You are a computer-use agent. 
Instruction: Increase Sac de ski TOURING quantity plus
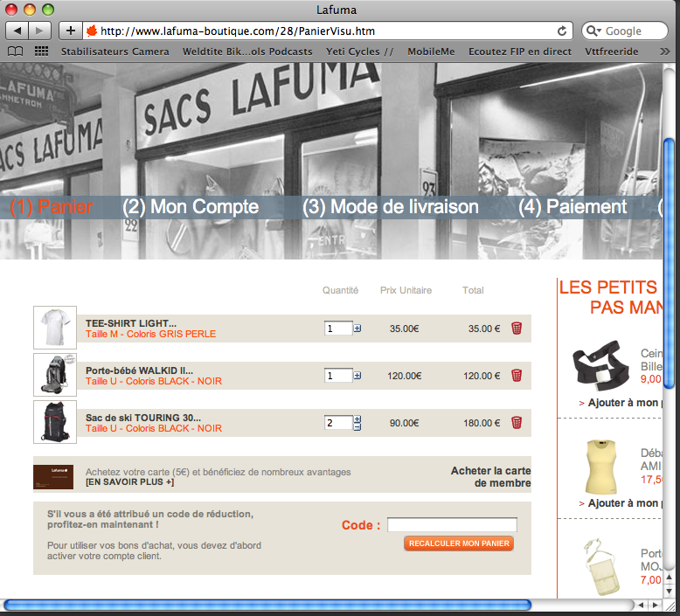coord(357,419)
